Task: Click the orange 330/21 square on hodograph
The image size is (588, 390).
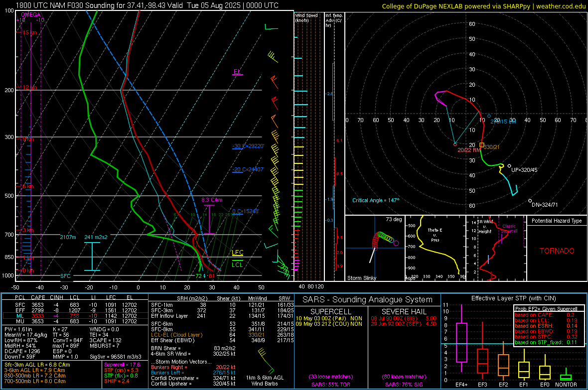Action: 482,145
